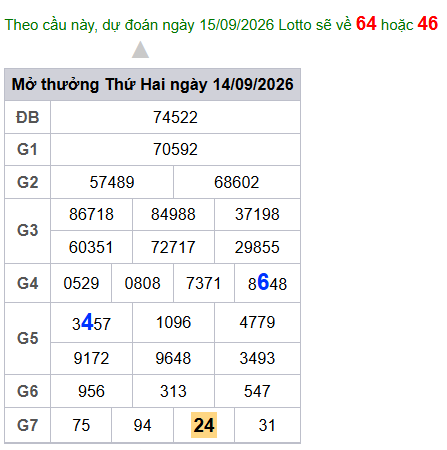The height and width of the screenshot is (450, 447).
Task: Click the G5 number 9172
Action: (x=91, y=358)
